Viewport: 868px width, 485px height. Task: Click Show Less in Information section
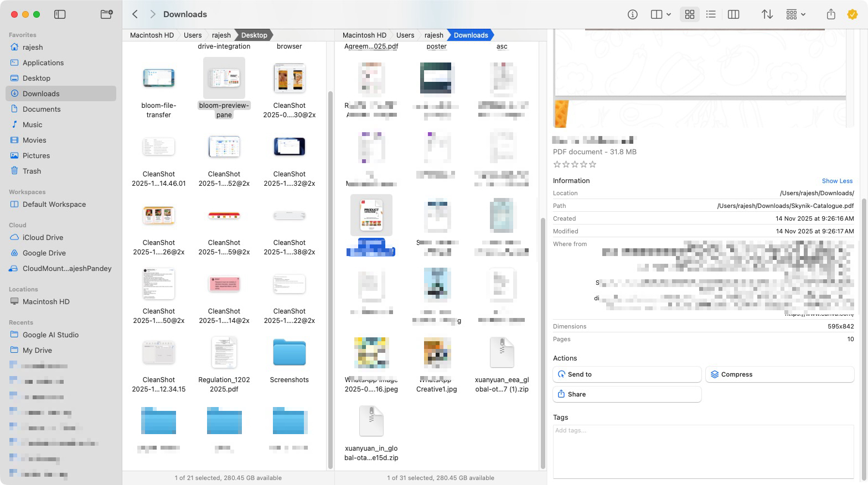coord(837,181)
